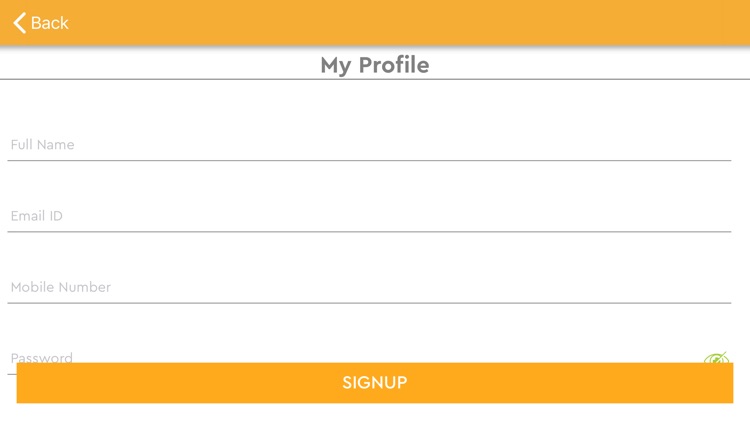Image resolution: width=750 pixels, height=422 pixels.
Task: Select the Mobile Number text field
Action: pyautogui.click(x=369, y=287)
